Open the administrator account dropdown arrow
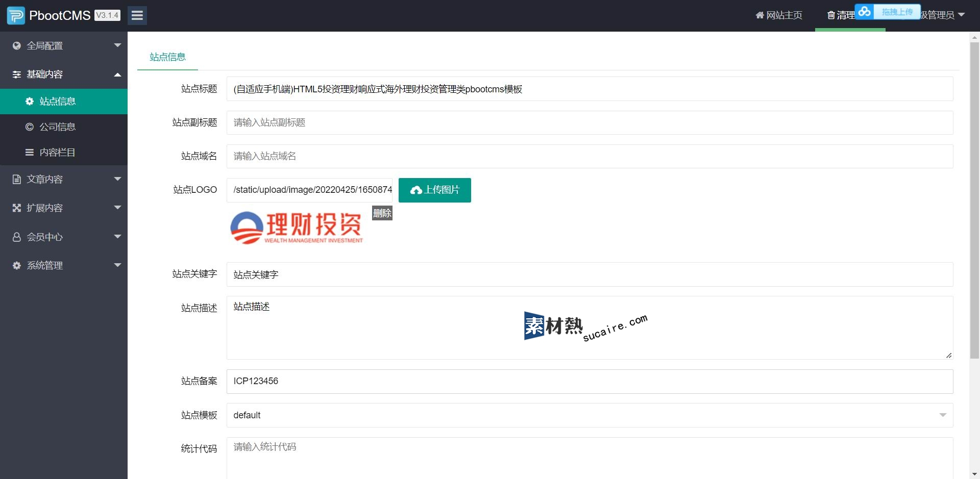980x479 pixels. click(x=962, y=15)
